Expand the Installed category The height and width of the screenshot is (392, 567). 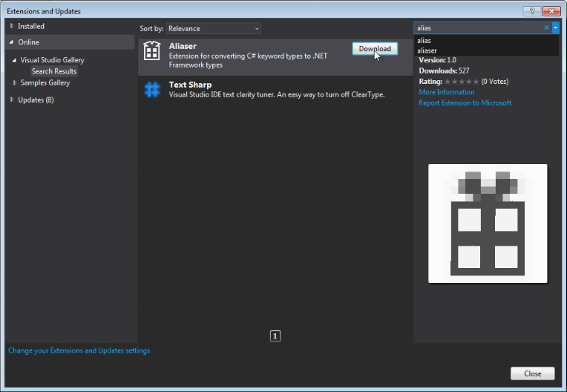coord(12,26)
